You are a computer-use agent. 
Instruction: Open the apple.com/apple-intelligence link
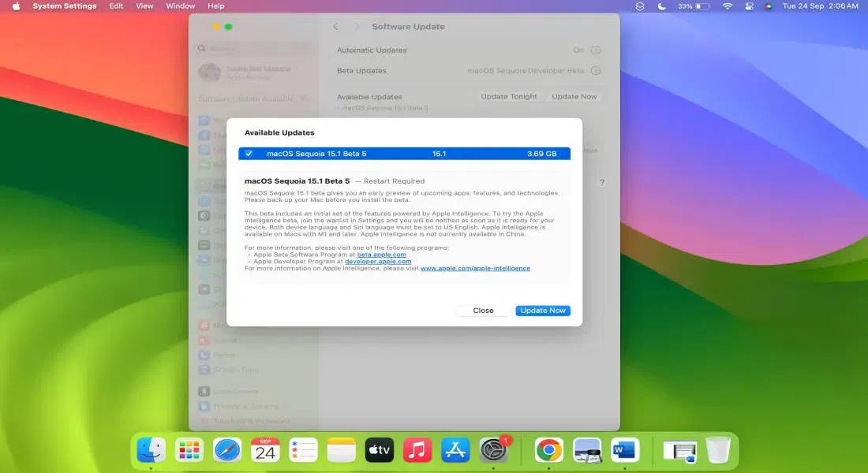(x=475, y=268)
